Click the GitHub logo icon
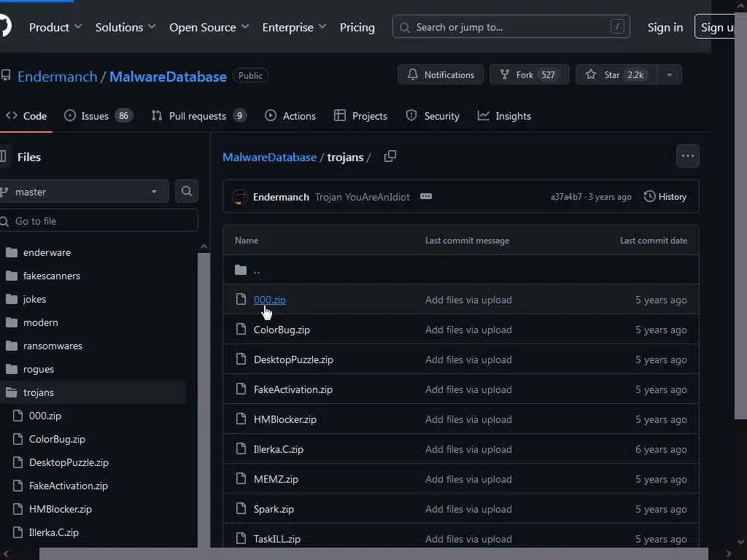 5,26
